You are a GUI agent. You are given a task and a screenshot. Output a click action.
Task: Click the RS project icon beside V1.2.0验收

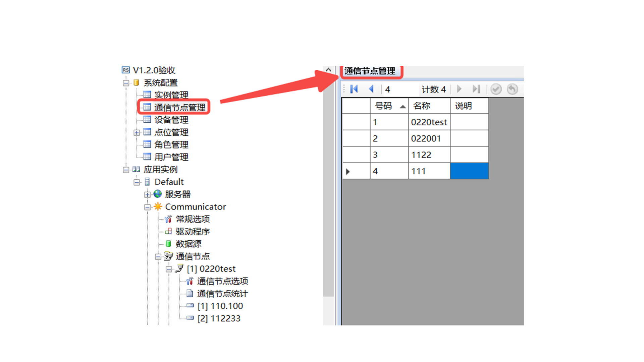coord(125,70)
